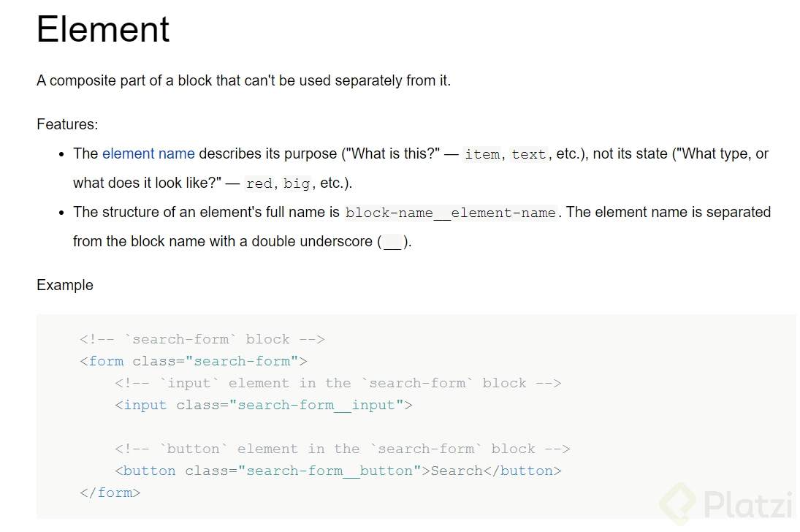Click the "Example" label above code block
The image size is (800, 532).
tap(65, 285)
